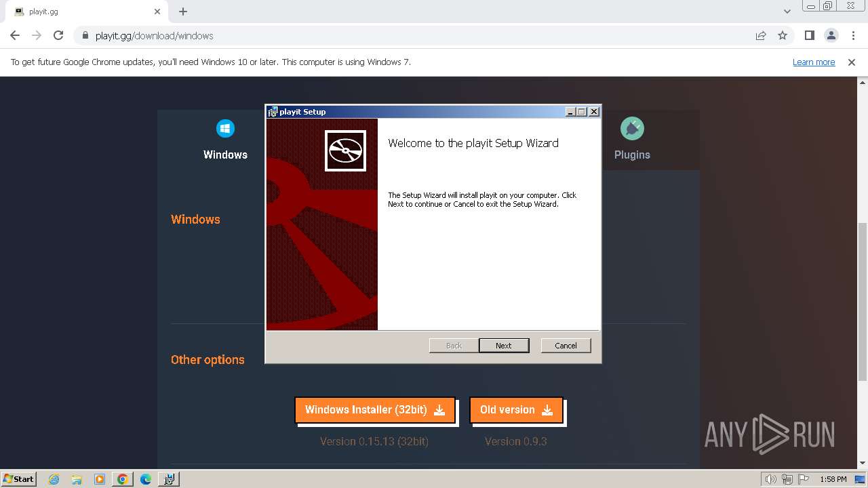Screen dimensions: 868x488
Task: Click the Windows logo icon on the page
Action: tap(225, 128)
